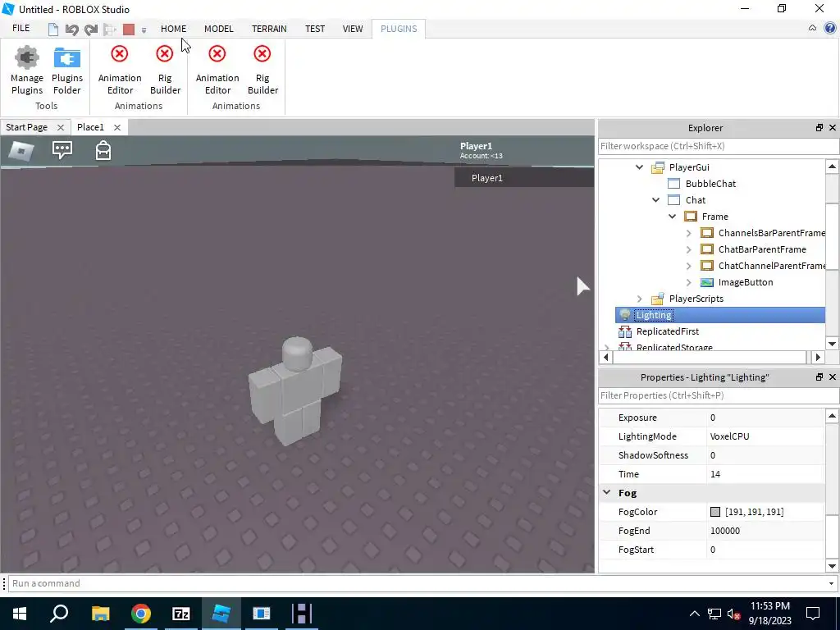Edit the FogStart value
The image size is (840, 630).
tap(765, 550)
